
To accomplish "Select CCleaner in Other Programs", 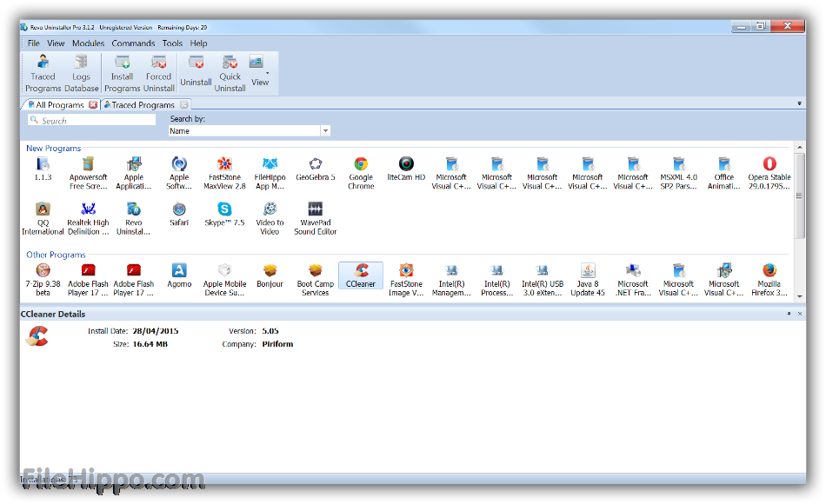I will point(361,275).
